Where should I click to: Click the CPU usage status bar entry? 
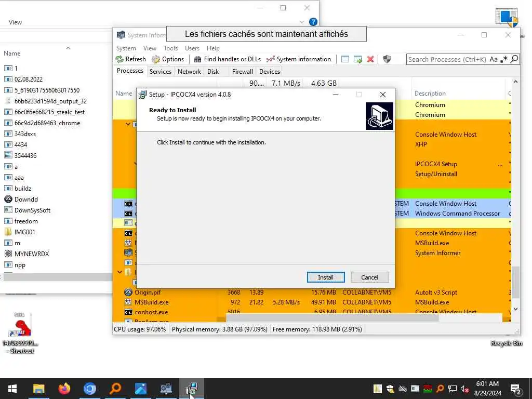click(140, 329)
